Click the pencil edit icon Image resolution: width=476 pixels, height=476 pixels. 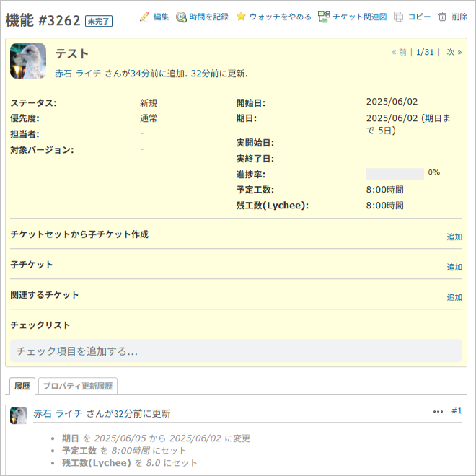click(x=144, y=17)
